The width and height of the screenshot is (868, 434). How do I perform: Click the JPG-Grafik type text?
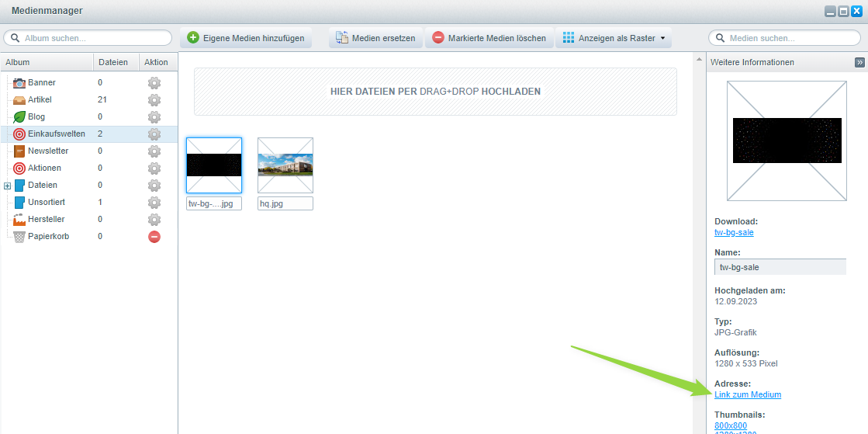735,332
